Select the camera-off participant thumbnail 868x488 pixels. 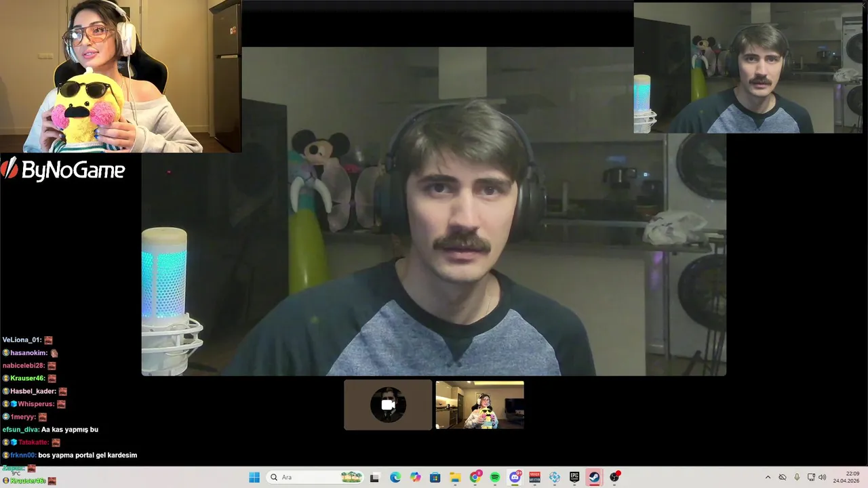(388, 405)
